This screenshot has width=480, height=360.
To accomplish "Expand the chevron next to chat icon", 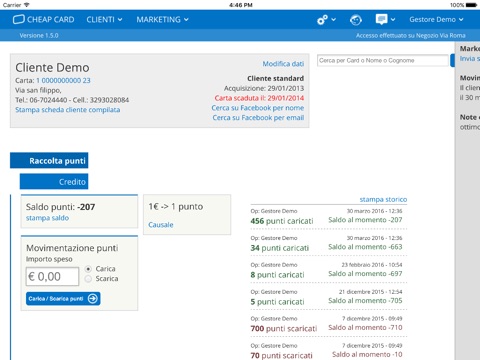I will (393, 20).
